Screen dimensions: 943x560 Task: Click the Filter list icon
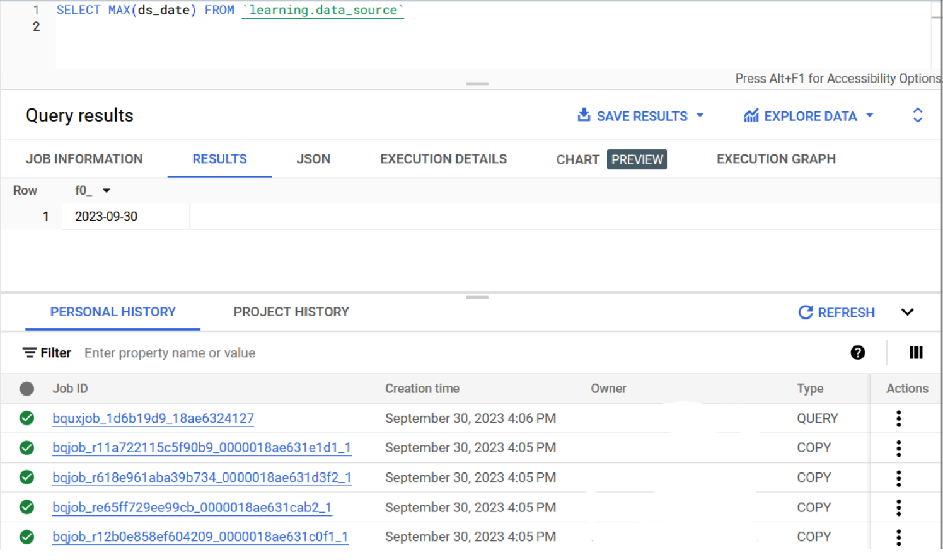tap(30, 353)
